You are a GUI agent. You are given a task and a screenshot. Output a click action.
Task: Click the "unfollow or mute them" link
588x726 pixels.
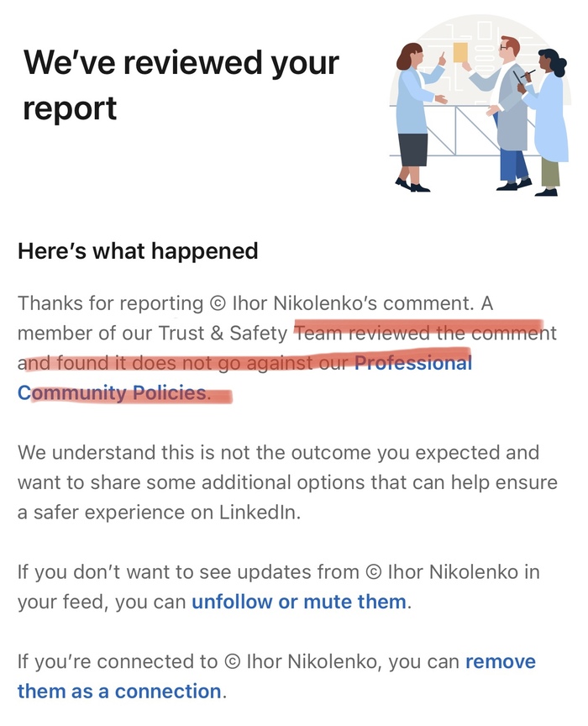coord(299,602)
